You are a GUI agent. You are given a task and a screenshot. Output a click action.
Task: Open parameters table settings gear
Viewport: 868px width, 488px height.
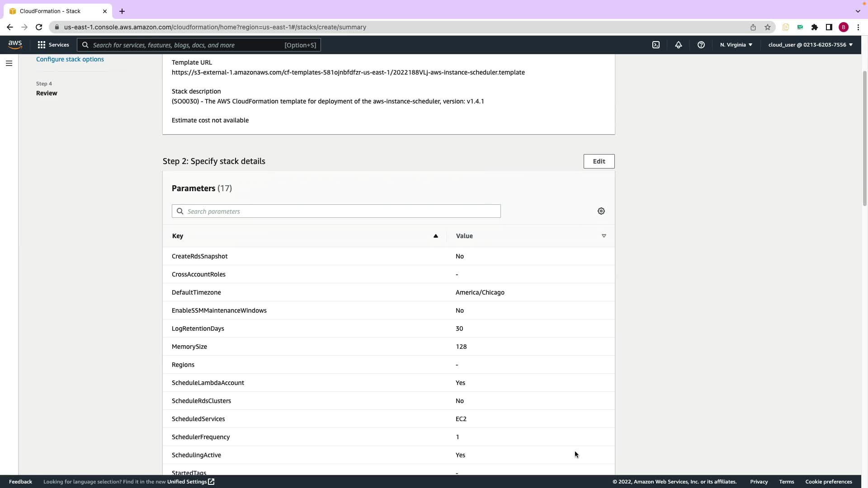click(x=601, y=211)
